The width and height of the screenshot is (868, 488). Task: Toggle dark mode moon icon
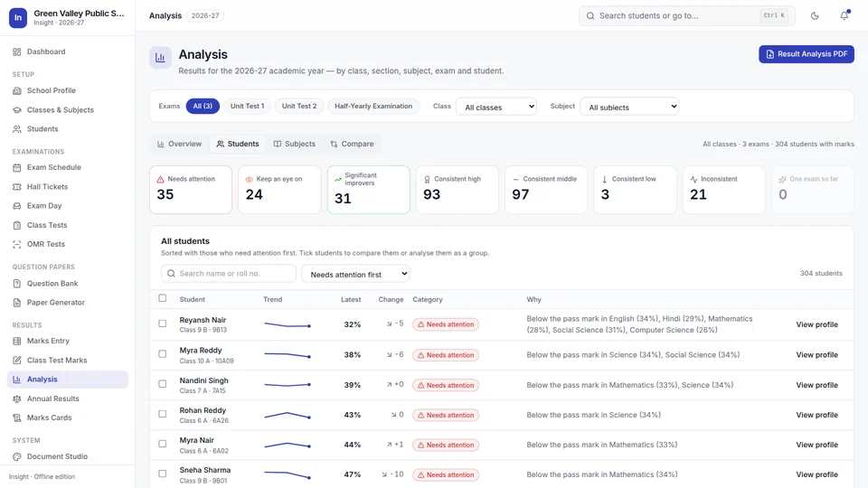tap(815, 15)
